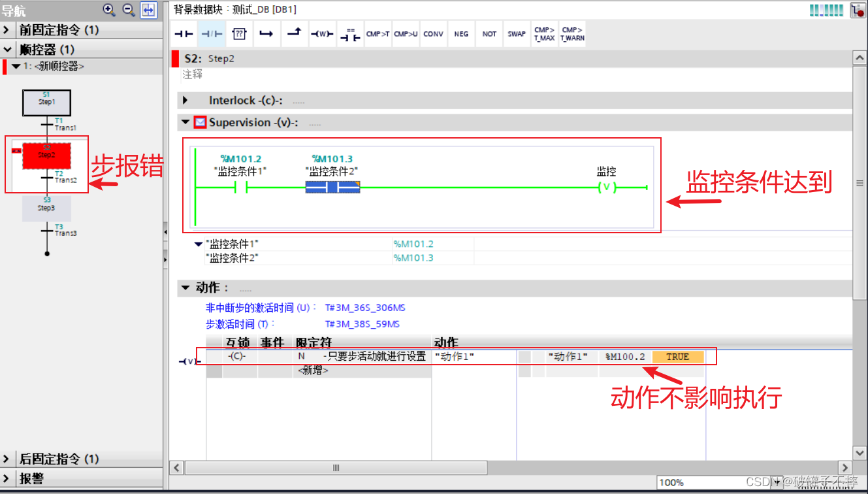Click the T#3M_36S_306MS time value
Viewport: 868px width, 494px height.
(x=365, y=308)
